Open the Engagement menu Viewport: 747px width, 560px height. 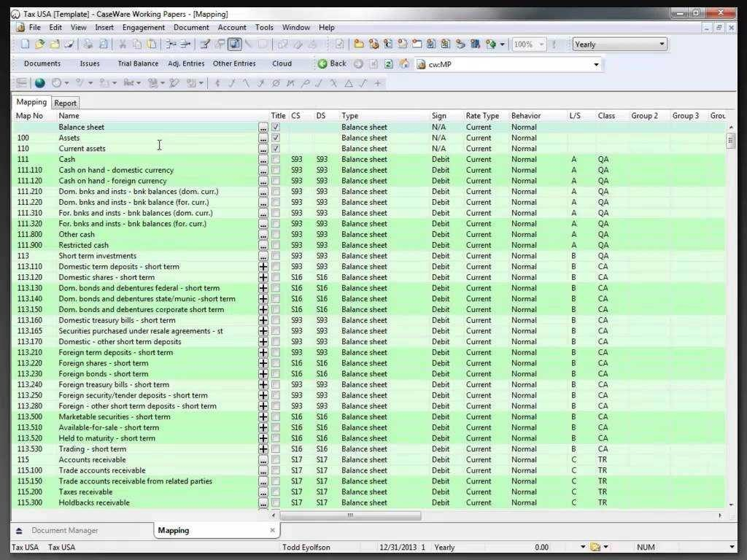point(143,27)
